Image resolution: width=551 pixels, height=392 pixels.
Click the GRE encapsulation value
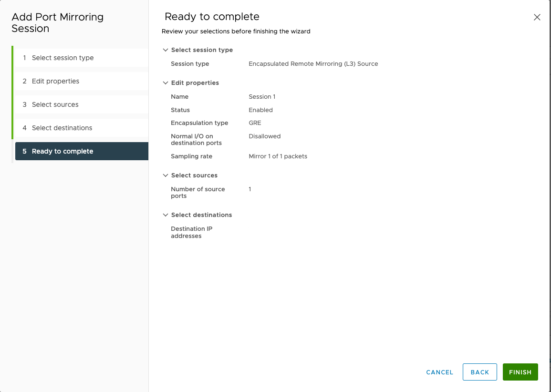pyautogui.click(x=255, y=123)
